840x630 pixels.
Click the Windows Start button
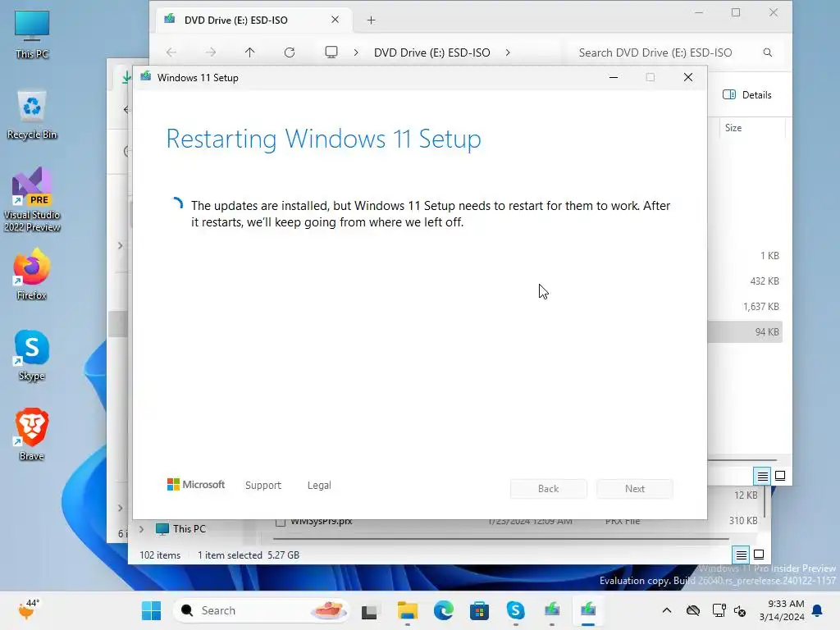[151, 610]
